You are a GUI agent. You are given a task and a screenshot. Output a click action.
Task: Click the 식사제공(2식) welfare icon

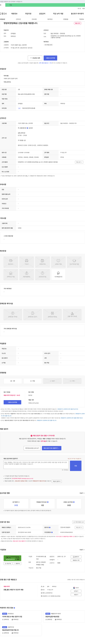(x=58, y=275)
